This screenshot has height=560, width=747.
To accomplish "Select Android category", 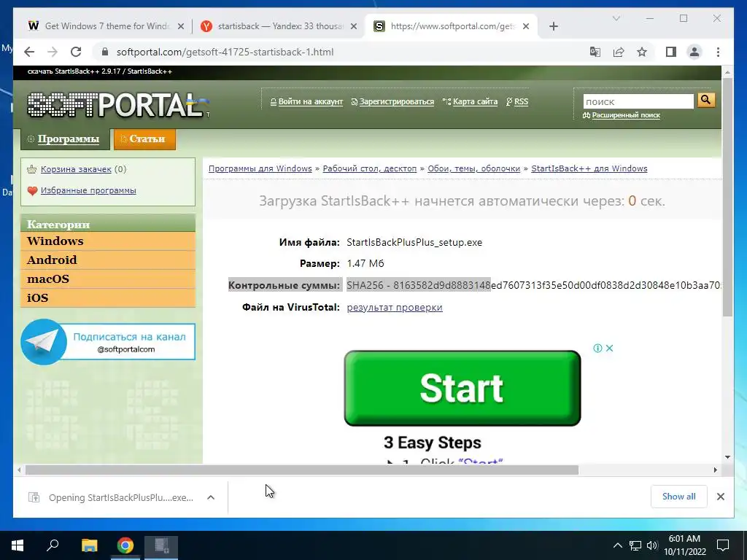I will pos(108,260).
